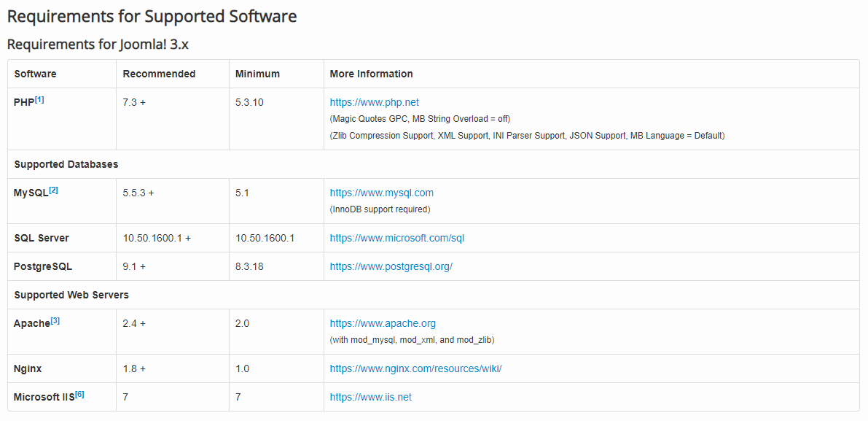Click the "More Information" column header

[x=372, y=74]
